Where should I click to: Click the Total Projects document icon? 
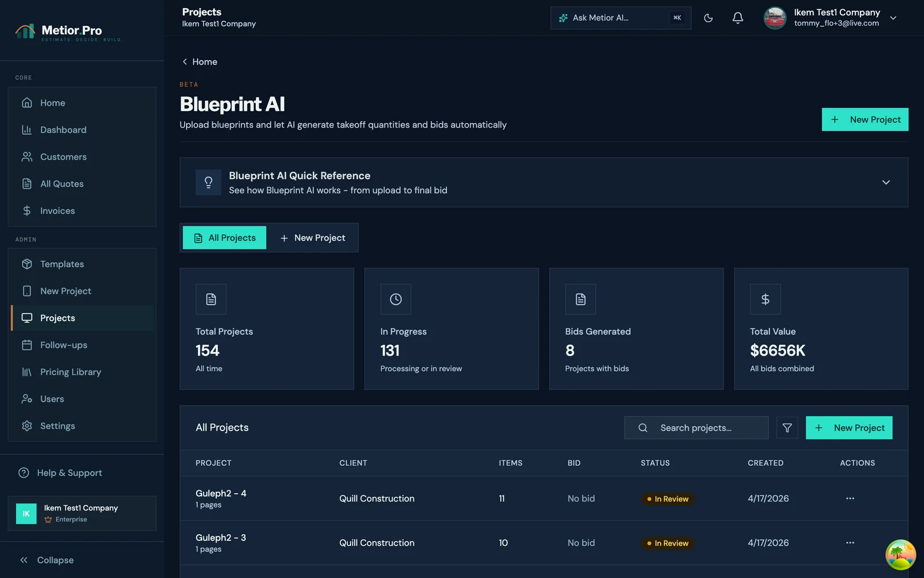click(x=211, y=299)
